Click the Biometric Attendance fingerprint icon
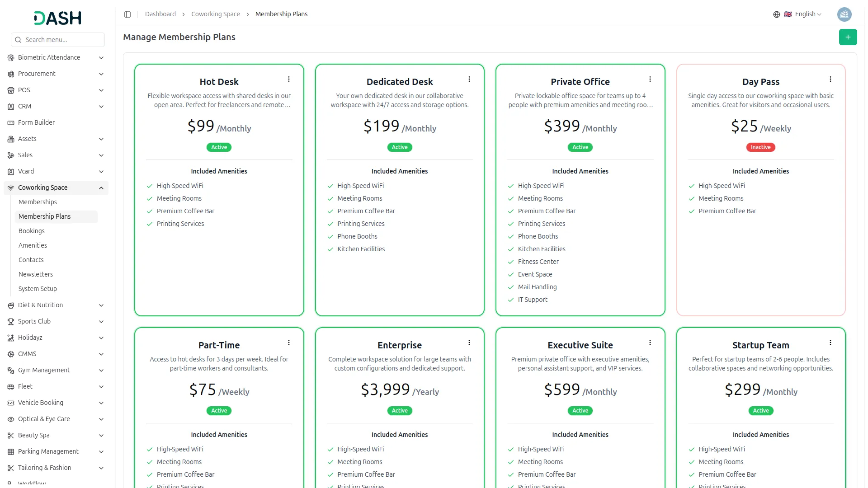 11,58
